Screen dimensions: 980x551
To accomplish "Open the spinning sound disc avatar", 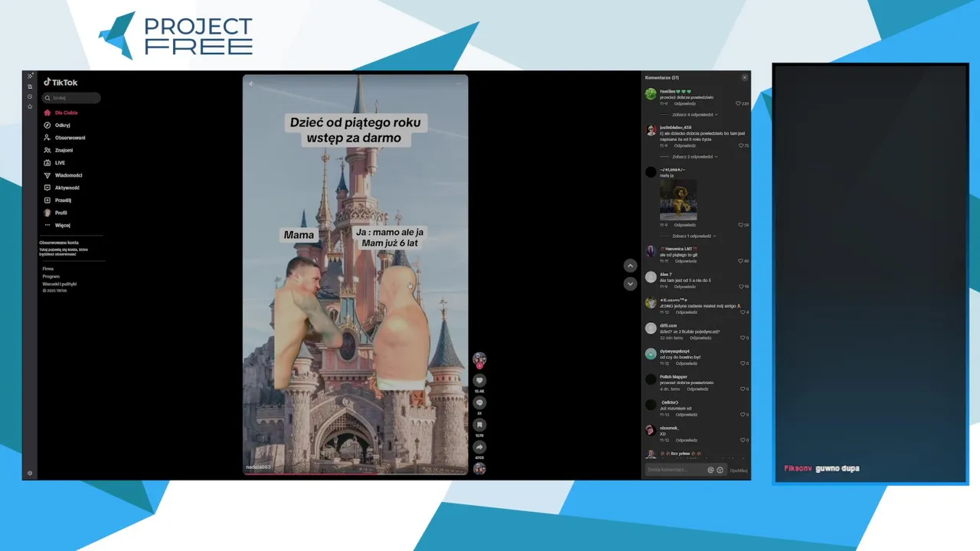I will (x=479, y=468).
